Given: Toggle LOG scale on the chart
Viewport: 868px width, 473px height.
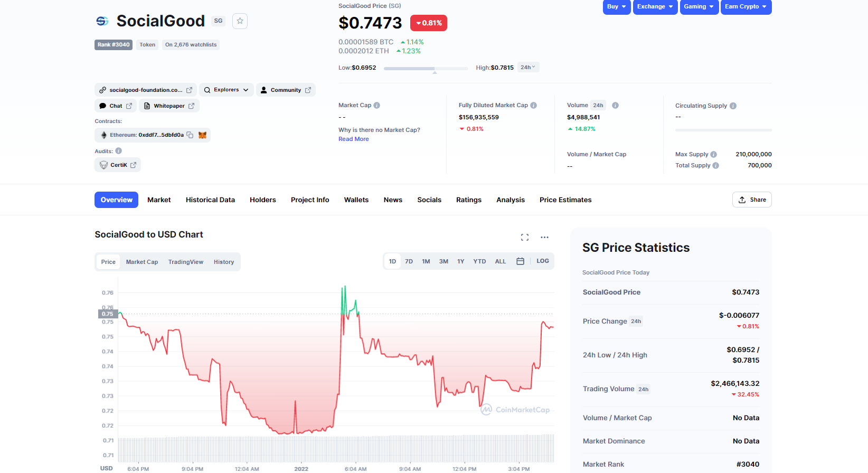Looking at the screenshot, I should (x=542, y=261).
